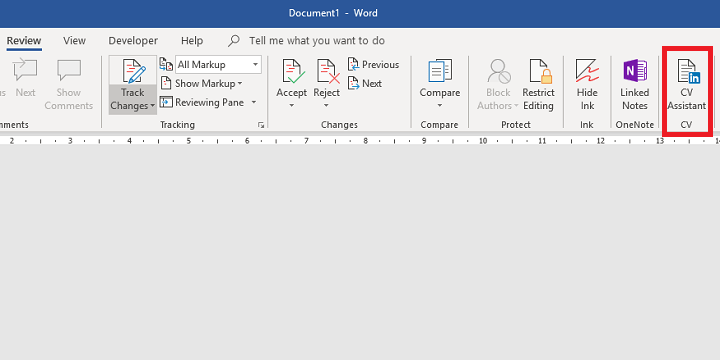Screen dimensions: 720x360
Task: Accept the current tracked change
Action: [292, 78]
